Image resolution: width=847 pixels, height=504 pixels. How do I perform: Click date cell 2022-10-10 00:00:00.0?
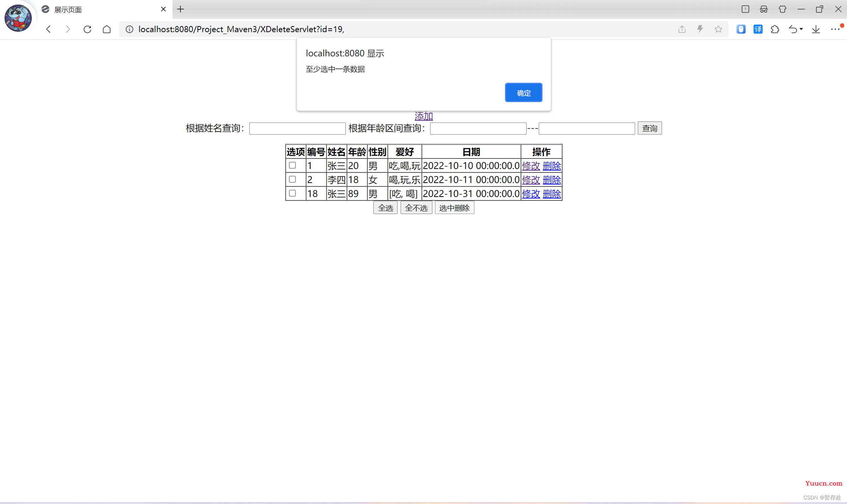coord(471,166)
